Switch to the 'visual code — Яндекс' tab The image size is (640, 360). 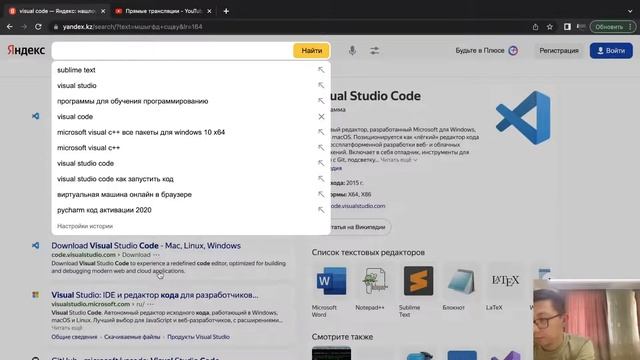tap(57, 11)
